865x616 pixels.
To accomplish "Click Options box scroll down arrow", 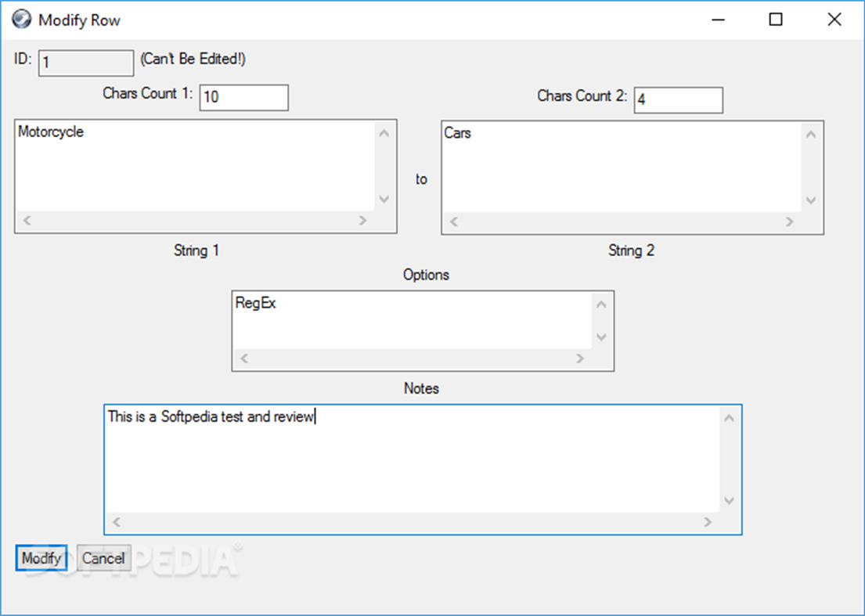I will [601, 337].
